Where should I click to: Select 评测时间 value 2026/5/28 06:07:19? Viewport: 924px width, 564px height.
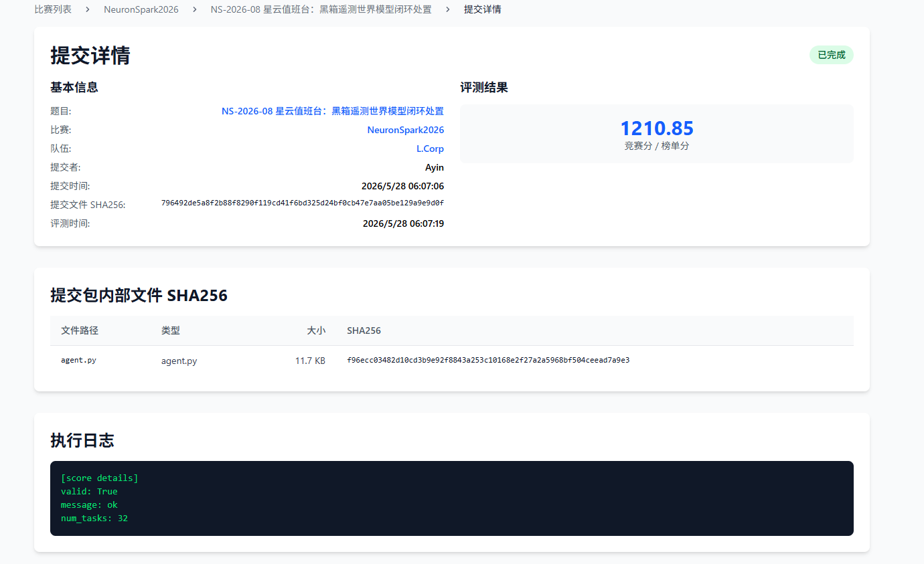click(x=403, y=223)
